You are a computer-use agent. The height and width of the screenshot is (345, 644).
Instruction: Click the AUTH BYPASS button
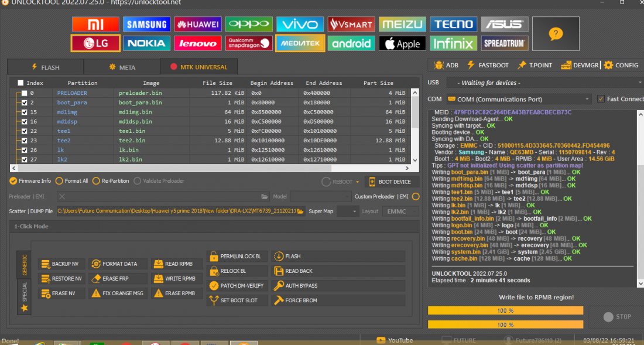(338, 286)
